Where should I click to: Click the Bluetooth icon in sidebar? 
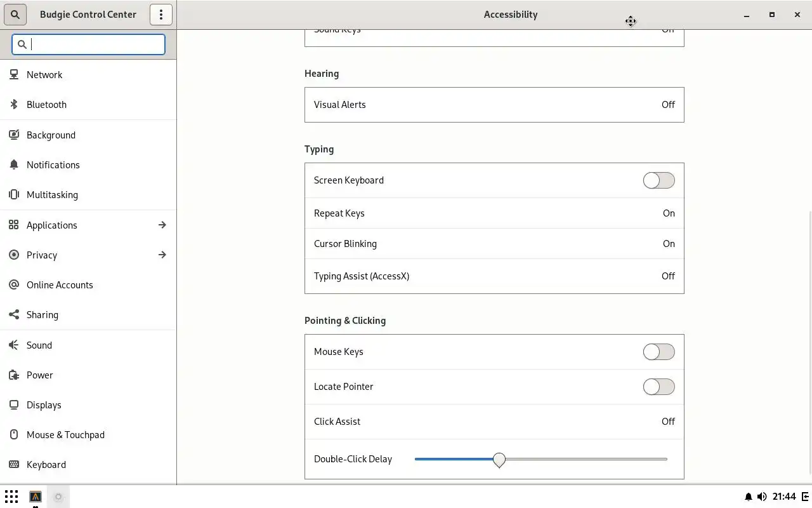coord(14,104)
